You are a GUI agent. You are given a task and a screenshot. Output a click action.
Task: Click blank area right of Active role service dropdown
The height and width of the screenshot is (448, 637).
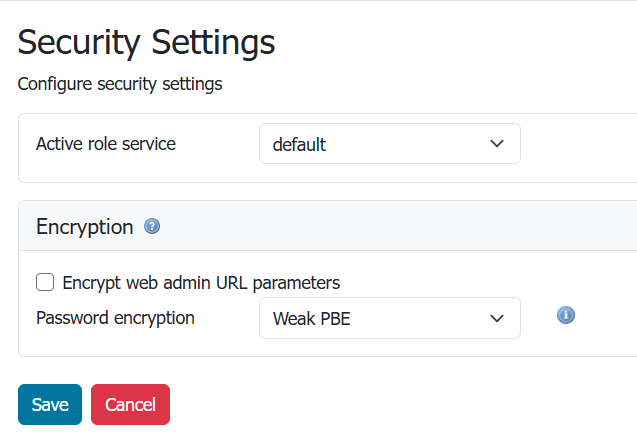pos(578,144)
